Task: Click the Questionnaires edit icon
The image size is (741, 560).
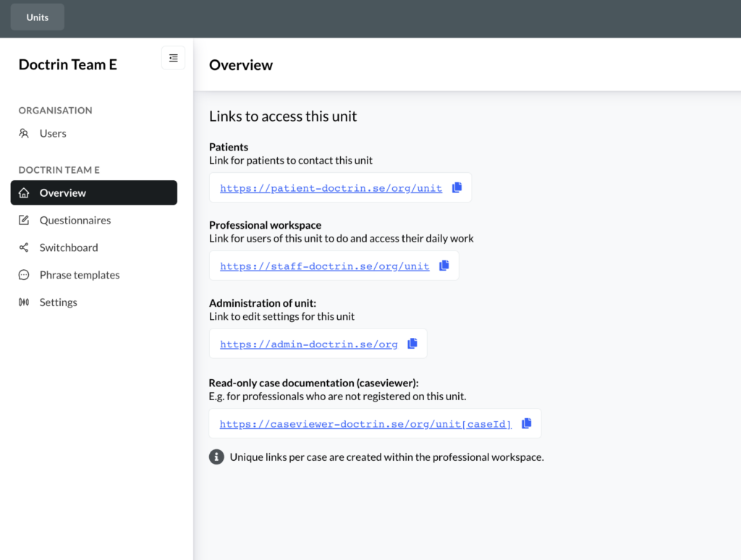Action: pos(24,220)
